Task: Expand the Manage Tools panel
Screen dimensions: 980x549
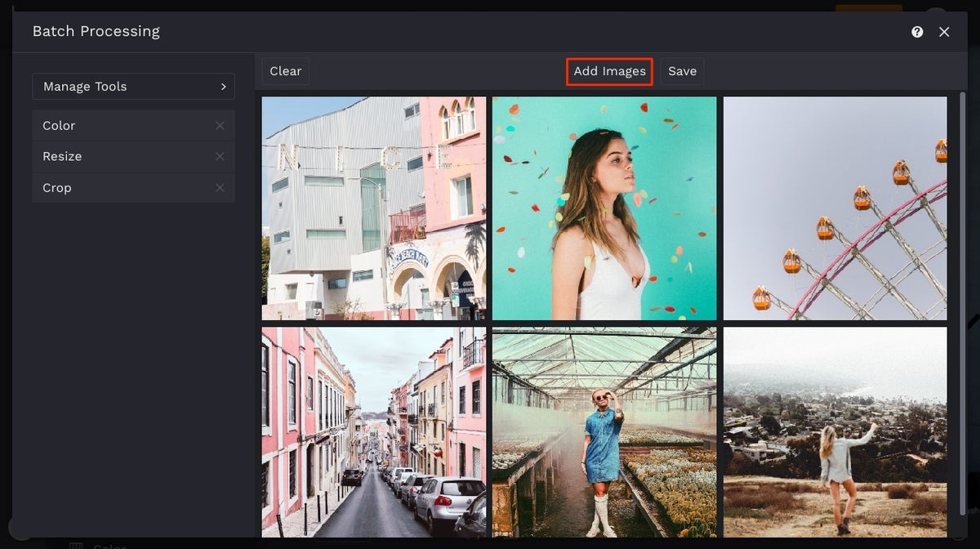Action: 133,86
